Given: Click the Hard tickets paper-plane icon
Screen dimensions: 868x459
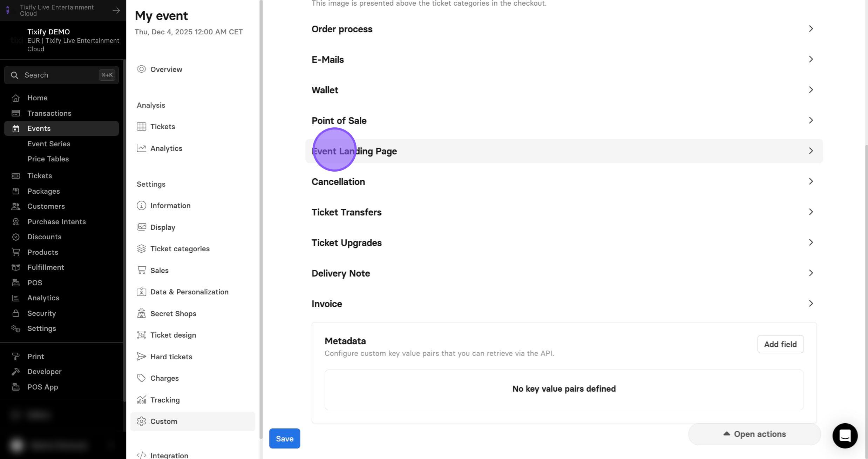Looking at the screenshot, I should point(141,357).
